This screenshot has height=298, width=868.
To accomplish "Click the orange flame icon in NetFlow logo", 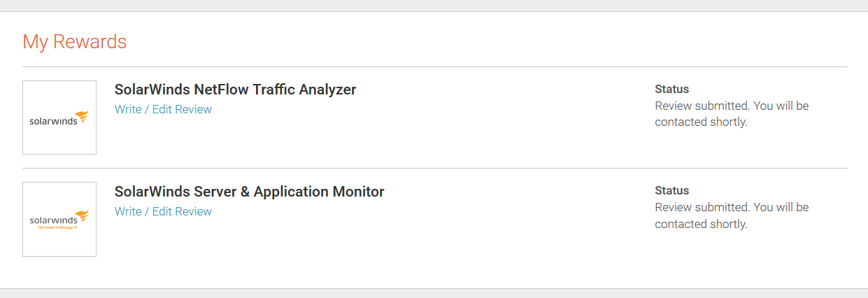I will (83, 116).
